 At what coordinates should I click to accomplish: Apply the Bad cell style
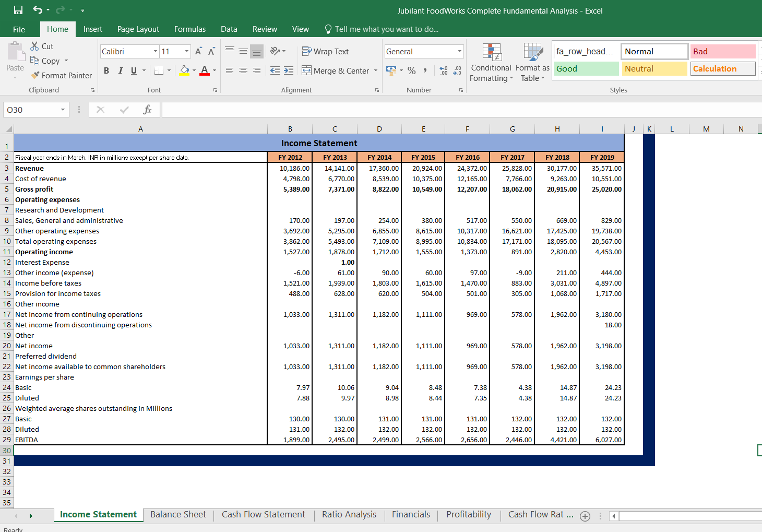click(x=723, y=51)
